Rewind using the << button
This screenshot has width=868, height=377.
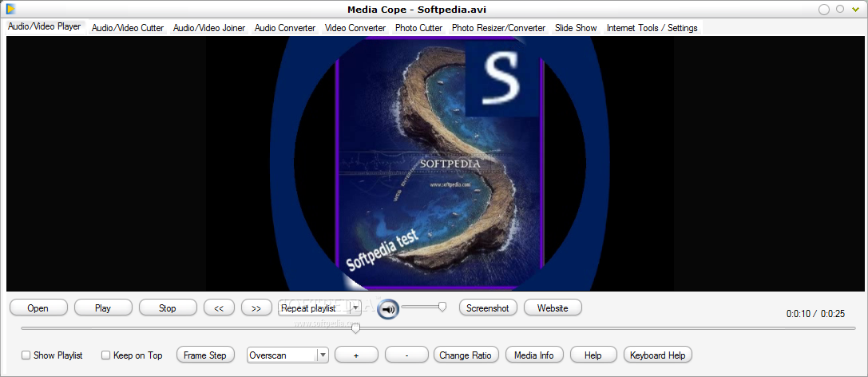[219, 308]
